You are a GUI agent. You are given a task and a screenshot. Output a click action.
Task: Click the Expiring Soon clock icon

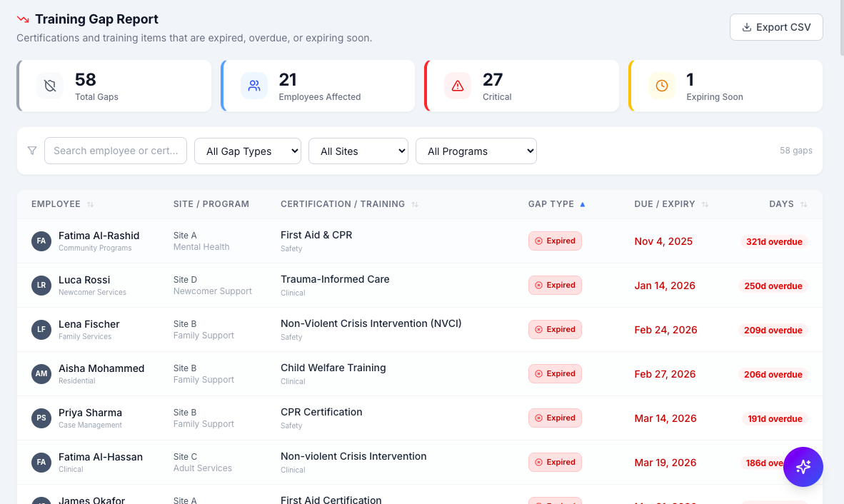661,86
